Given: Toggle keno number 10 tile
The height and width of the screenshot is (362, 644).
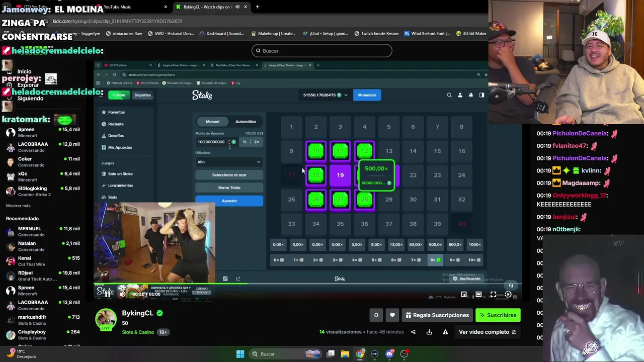Looking at the screenshot, I should [316, 151].
